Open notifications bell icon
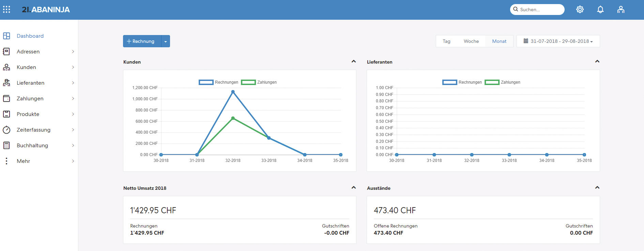Screen dimensions: 644x251 [x=600, y=10]
